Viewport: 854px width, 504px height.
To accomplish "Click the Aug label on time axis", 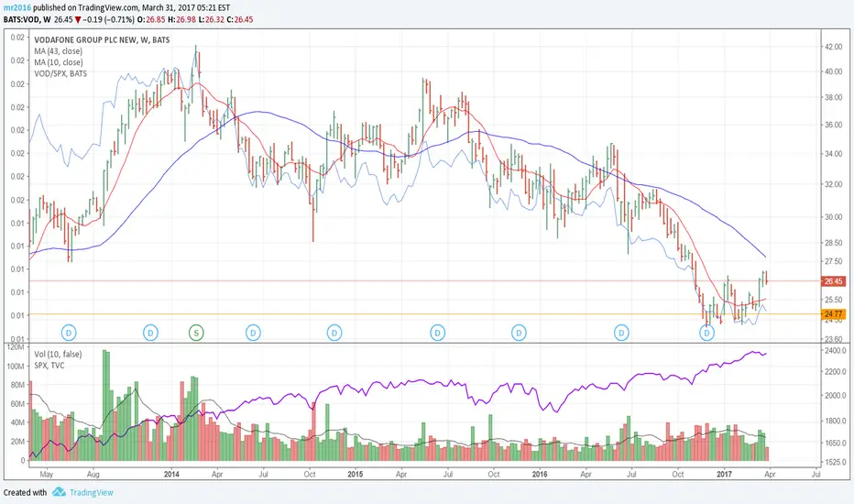I will (93, 475).
